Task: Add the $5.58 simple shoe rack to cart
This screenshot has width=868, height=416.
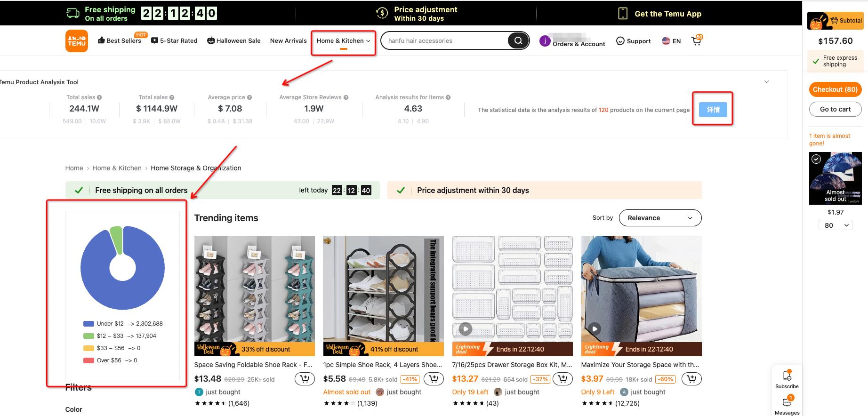Action: [x=434, y=379]
